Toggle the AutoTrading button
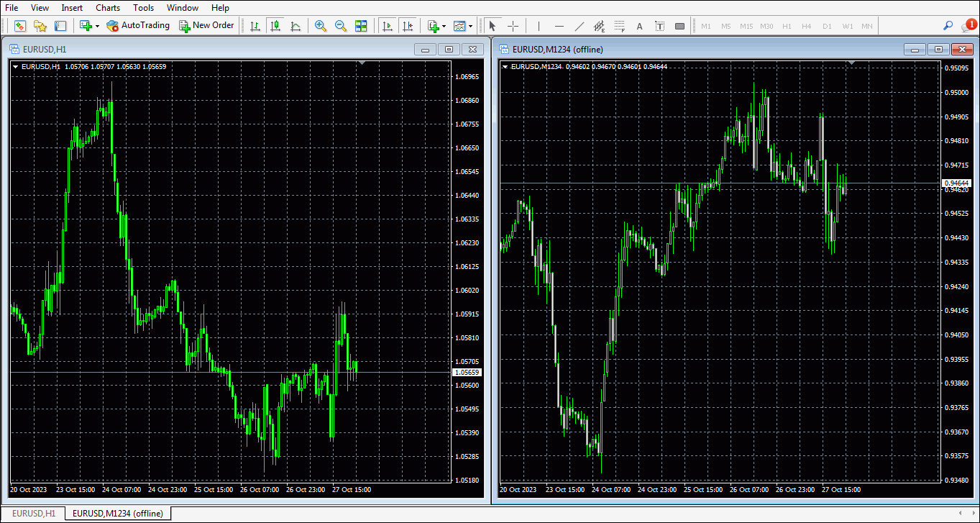Screen dimensions: 980x523 point(138,26)
